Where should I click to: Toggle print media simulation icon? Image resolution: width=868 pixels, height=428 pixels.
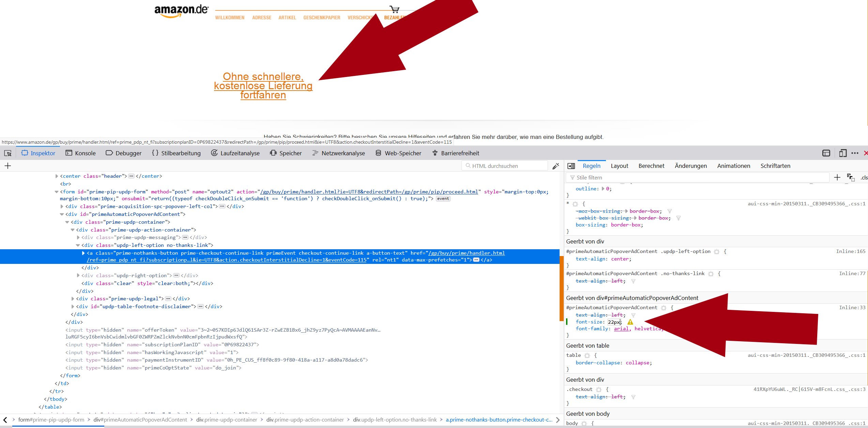point(851,177)
